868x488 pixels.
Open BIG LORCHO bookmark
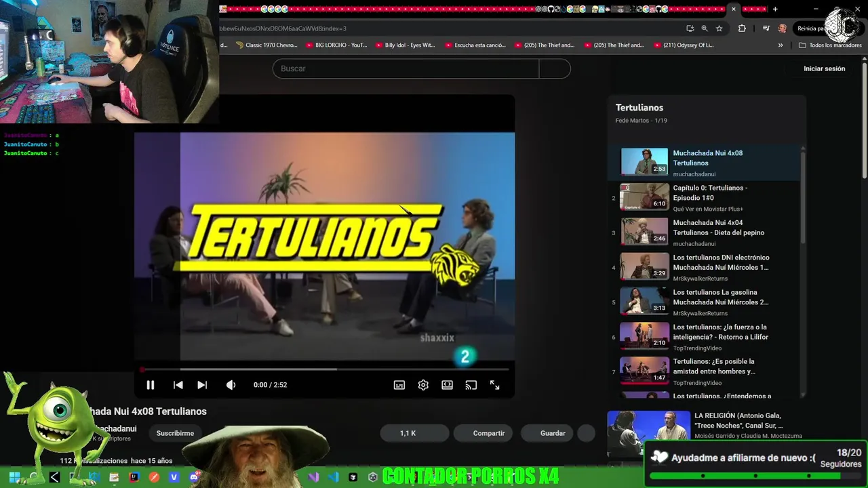336,45
